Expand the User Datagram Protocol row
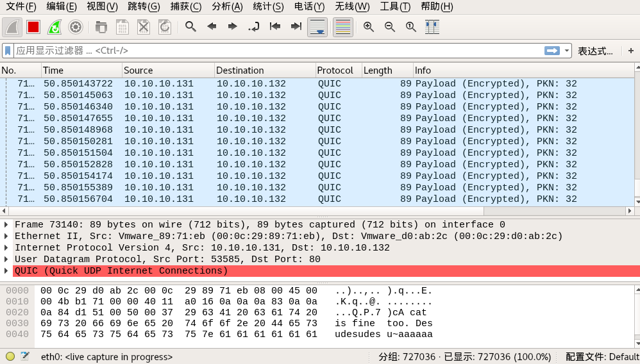Screen dimensions: 640x364 [6, 259]
